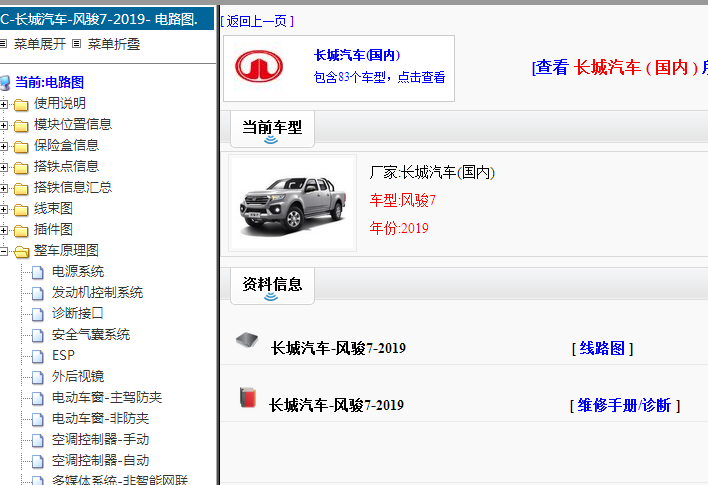Screen dimensions: 708x485
Task: Click the 空调控制器-自动 document icon
Action: coord(38,462)
